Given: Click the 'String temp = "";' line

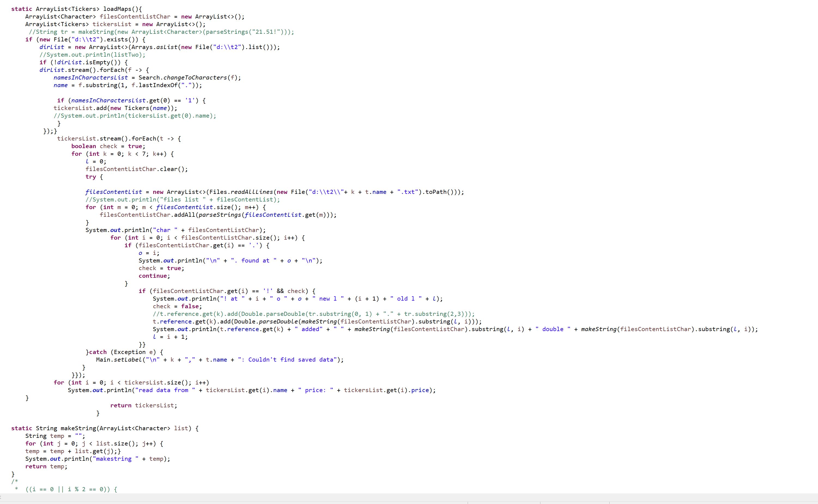Looking at the screenshot, I should click(x=55, y=436).
